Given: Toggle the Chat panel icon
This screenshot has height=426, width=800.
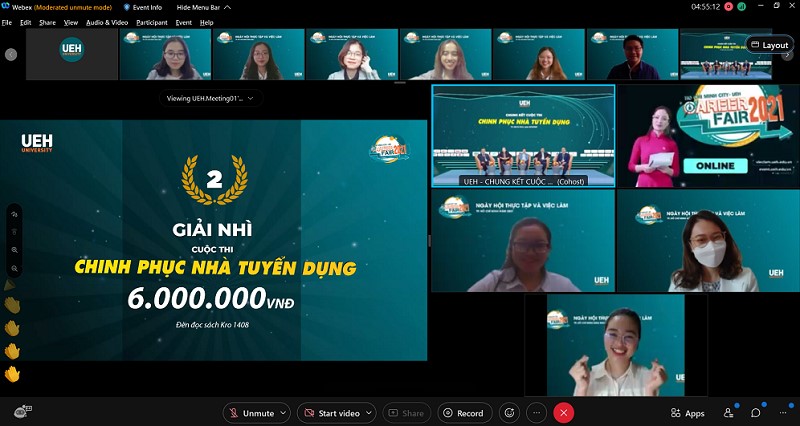Looking at the screenshot, I should pos(756,413).
